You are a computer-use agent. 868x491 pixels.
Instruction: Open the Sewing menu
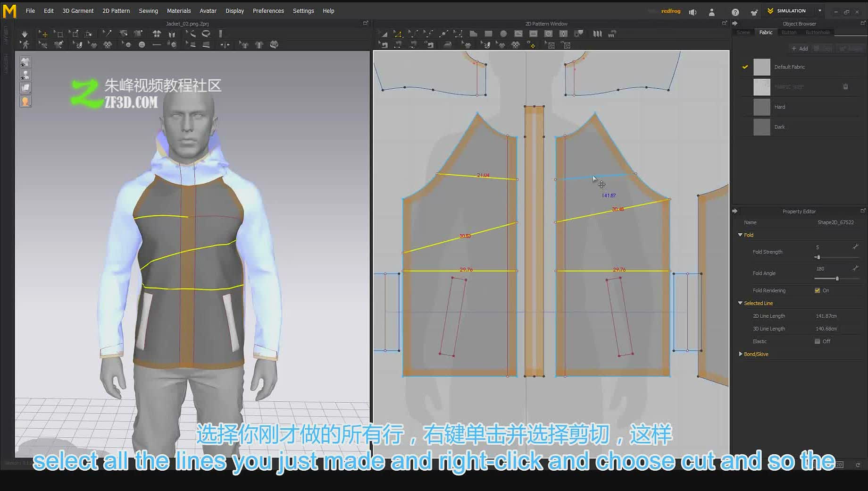coord(148,11)
